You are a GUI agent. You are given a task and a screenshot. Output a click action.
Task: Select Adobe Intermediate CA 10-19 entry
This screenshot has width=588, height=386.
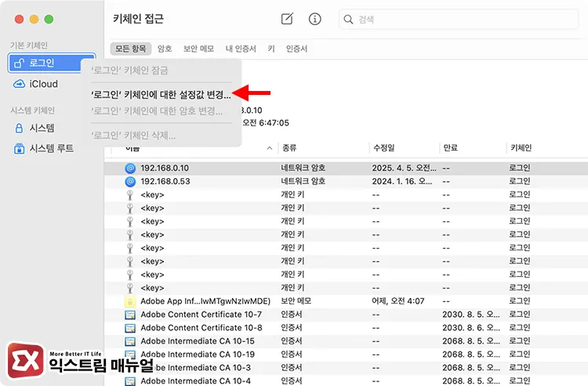[198, 355]
